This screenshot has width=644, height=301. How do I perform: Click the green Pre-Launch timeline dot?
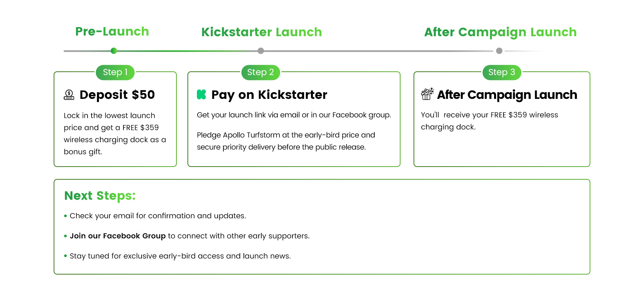pyautogui.click(x=114, y=51)
